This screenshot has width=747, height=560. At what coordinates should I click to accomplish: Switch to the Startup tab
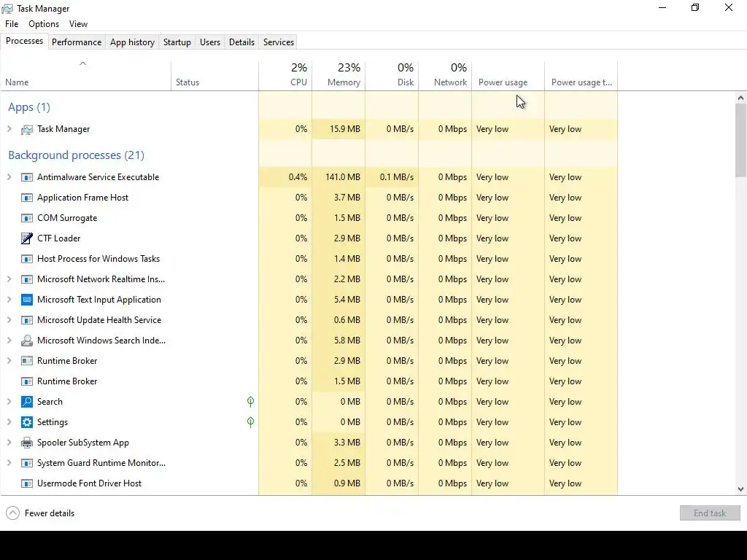pos(177,42)
